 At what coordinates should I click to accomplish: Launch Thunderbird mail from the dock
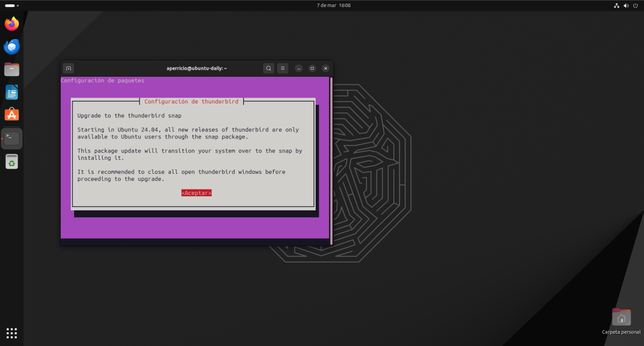point(12,47)
